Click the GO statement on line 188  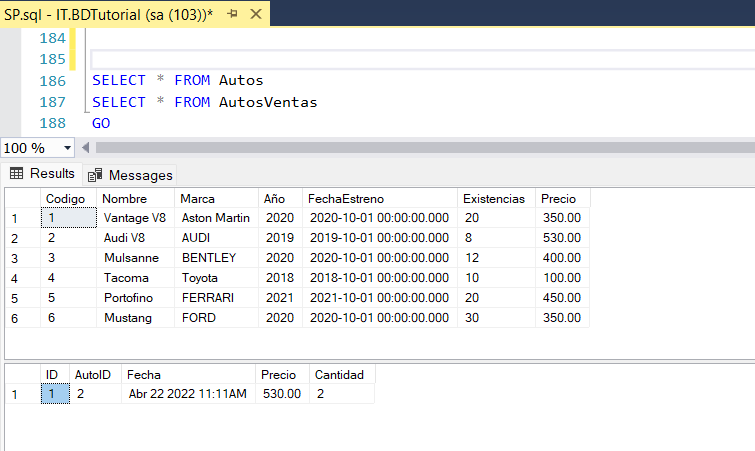101,123
